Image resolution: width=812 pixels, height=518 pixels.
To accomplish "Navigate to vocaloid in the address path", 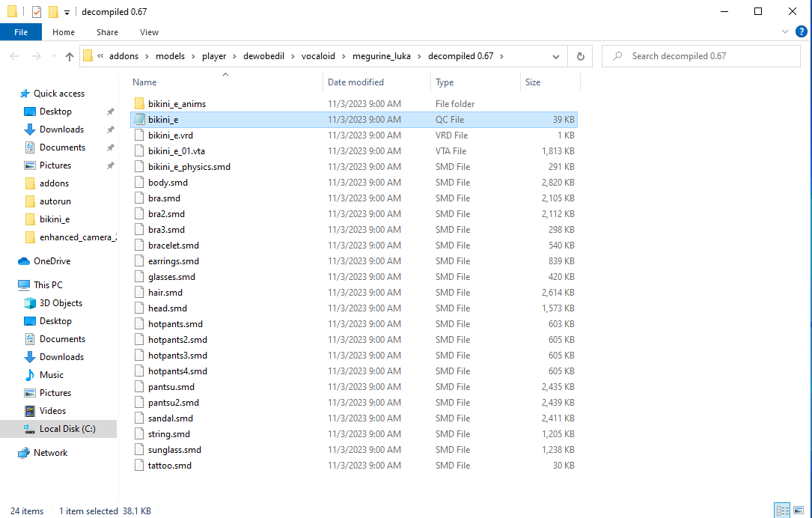I will 318,56.
